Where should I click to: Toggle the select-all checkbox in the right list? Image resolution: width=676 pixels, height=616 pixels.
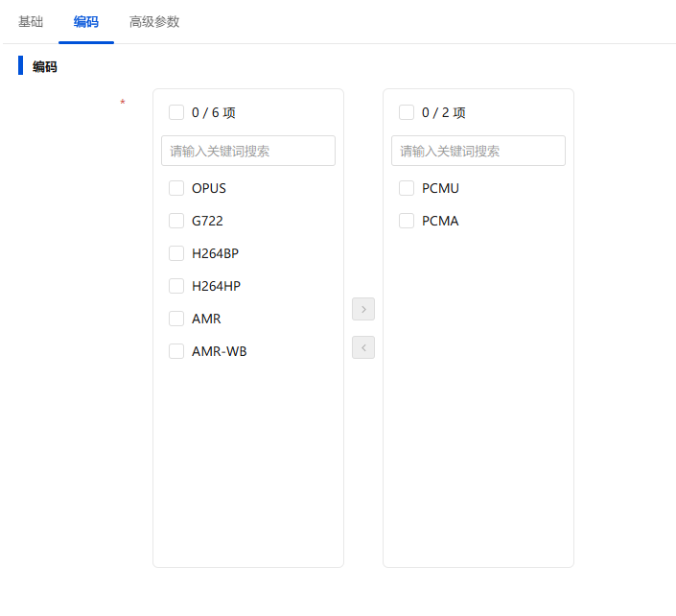pos(407,112)
